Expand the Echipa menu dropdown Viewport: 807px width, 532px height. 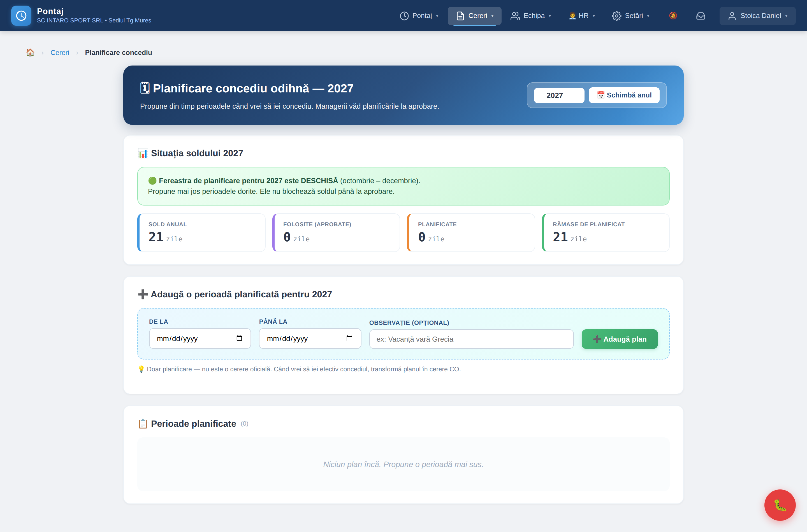point(531,16)
